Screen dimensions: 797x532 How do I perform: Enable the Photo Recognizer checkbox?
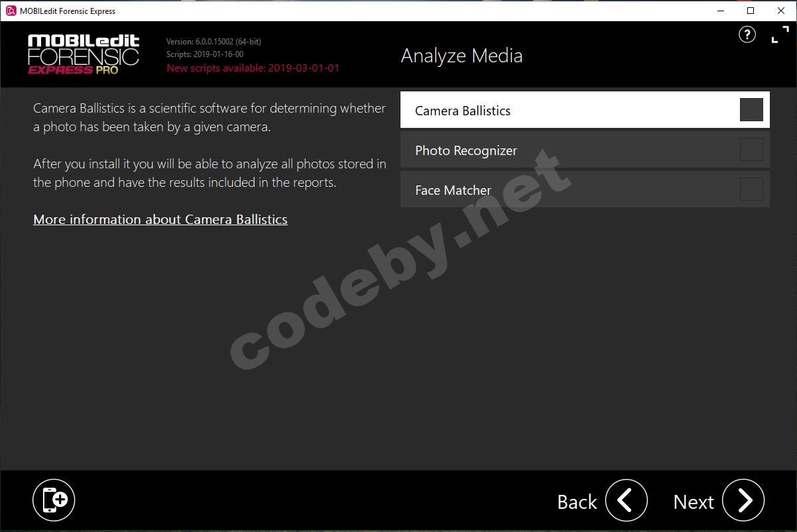click(751, 149)
